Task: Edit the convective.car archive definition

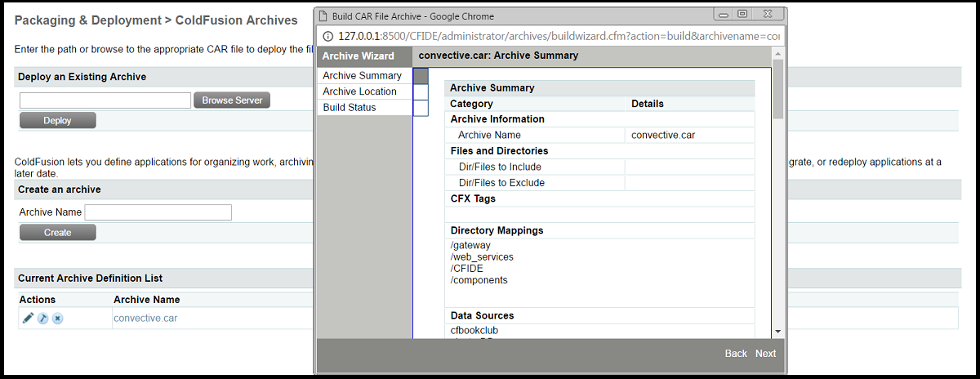Action: pos(28,318)
